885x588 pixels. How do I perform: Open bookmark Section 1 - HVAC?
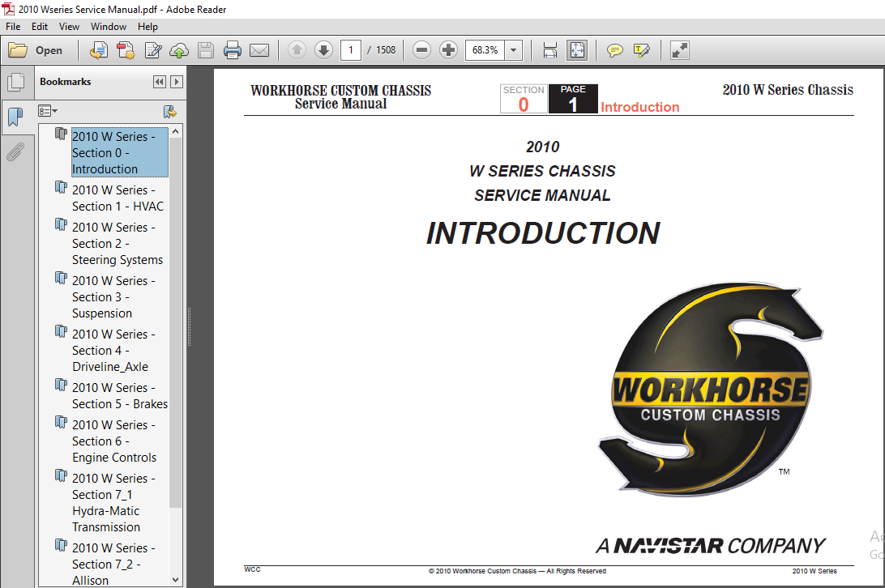(118, 198)
